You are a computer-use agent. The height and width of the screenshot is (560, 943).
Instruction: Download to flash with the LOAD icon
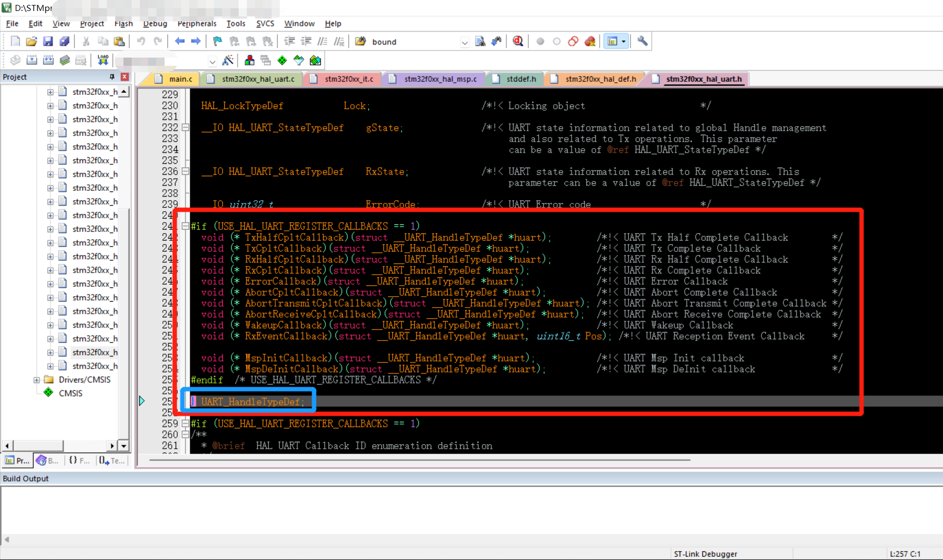click(x=103, y=60)
